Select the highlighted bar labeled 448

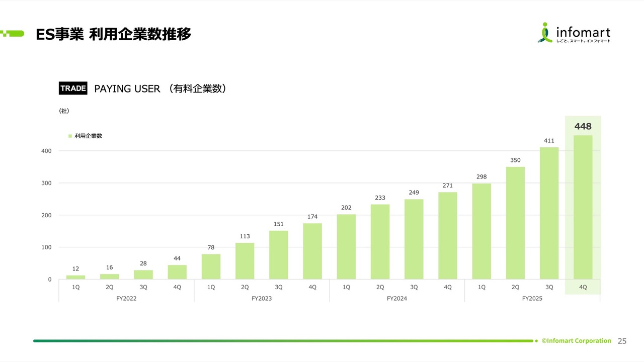click(x=583, y=207)
